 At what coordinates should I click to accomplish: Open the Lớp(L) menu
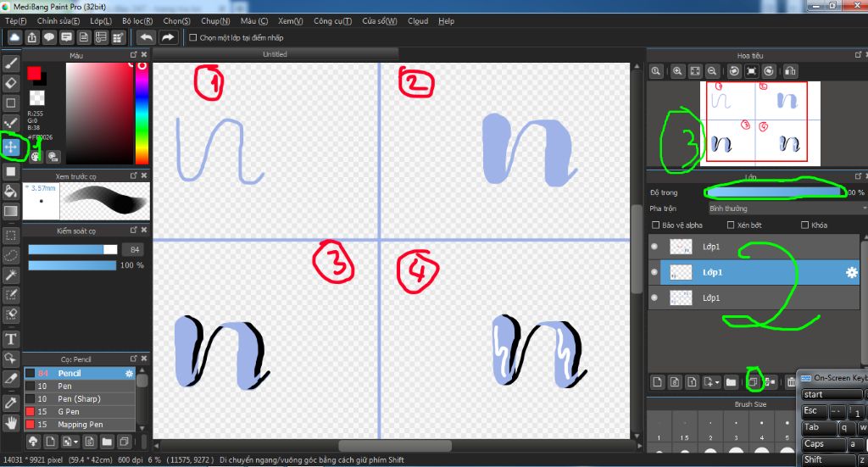coord(101,21)
